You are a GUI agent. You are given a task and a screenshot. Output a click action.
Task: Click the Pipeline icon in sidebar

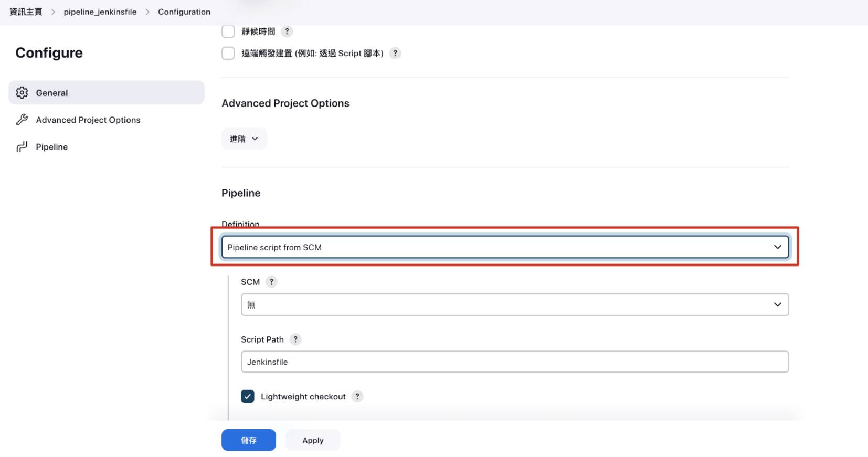22,147
